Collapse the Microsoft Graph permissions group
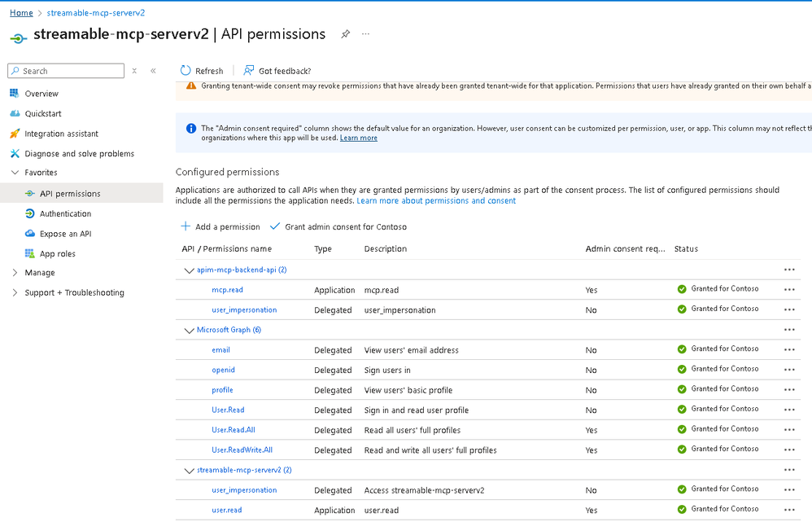 [x=190, y=331]
